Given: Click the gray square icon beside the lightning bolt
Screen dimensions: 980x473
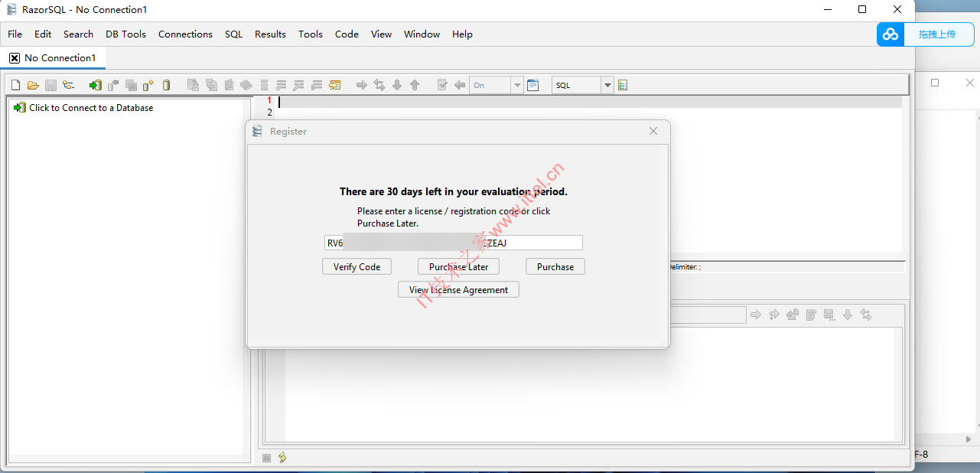Looking at the screenshot, I should (x=266, y=458).
